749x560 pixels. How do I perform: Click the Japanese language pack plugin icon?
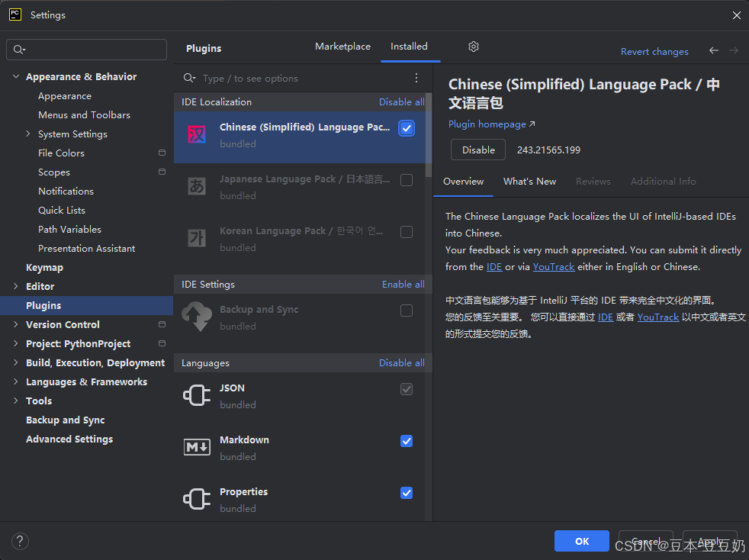pyautogui.click(x=197, y=186)
